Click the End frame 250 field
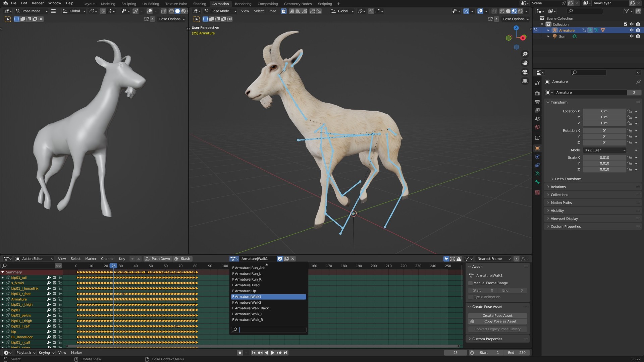Screen dimensions: 644x362 (517, 353)
